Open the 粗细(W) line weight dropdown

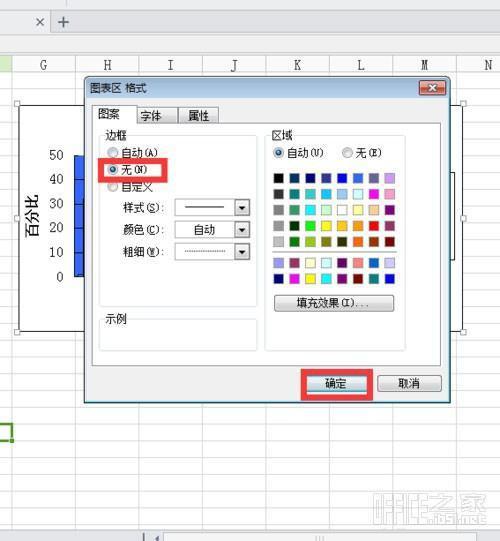[242, 252]
